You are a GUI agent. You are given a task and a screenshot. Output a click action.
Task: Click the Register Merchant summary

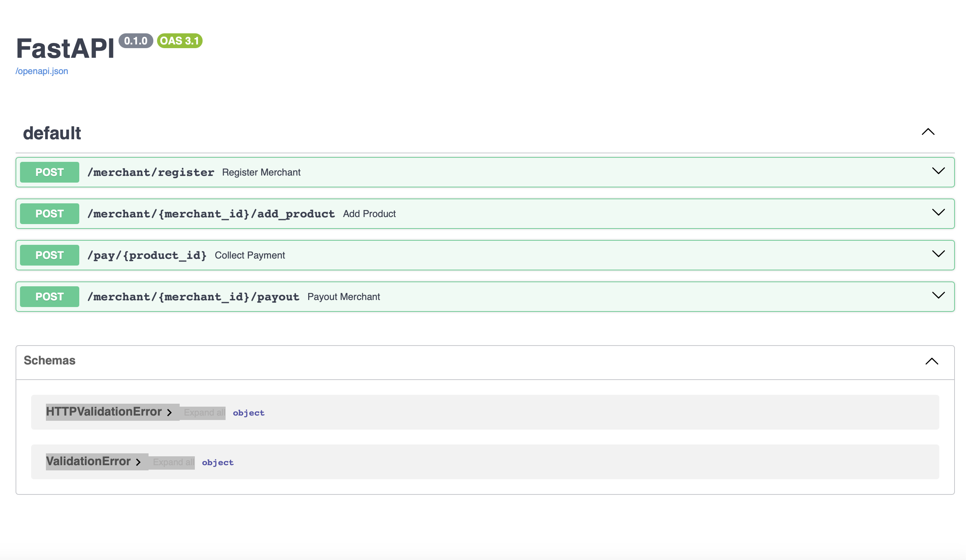[262, 173]
